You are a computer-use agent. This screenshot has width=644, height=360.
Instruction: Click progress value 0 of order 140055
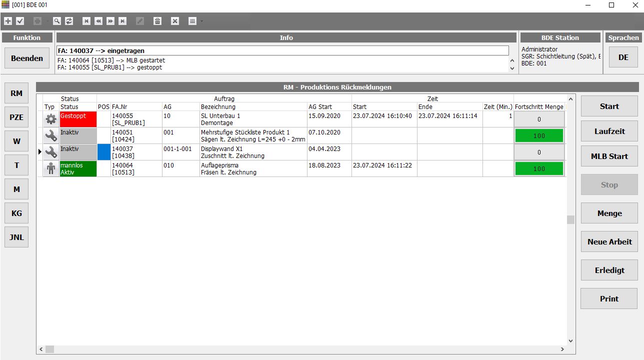[539, 119]
